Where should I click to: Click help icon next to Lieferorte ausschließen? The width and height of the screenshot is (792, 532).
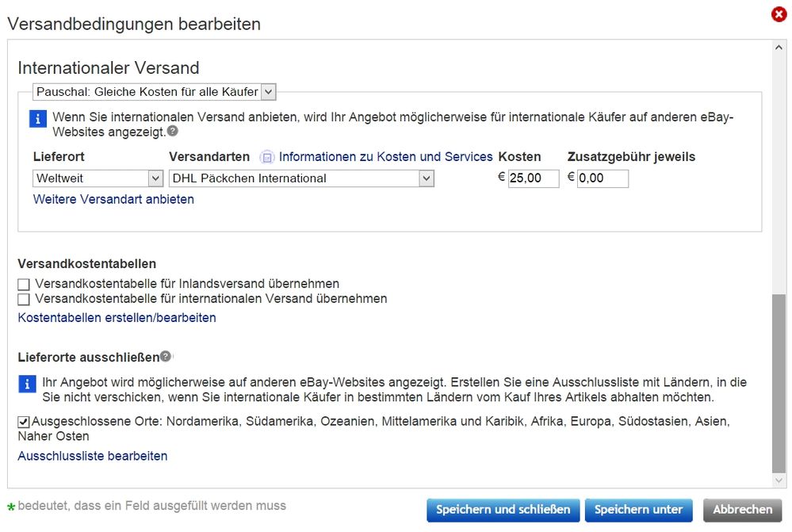165,357
